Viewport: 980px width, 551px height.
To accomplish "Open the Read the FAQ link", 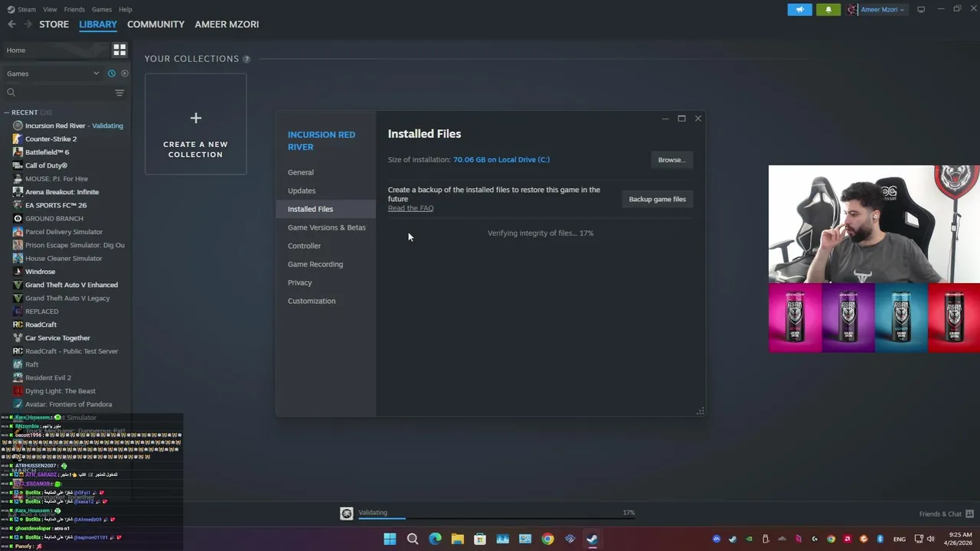I will 410,208.
